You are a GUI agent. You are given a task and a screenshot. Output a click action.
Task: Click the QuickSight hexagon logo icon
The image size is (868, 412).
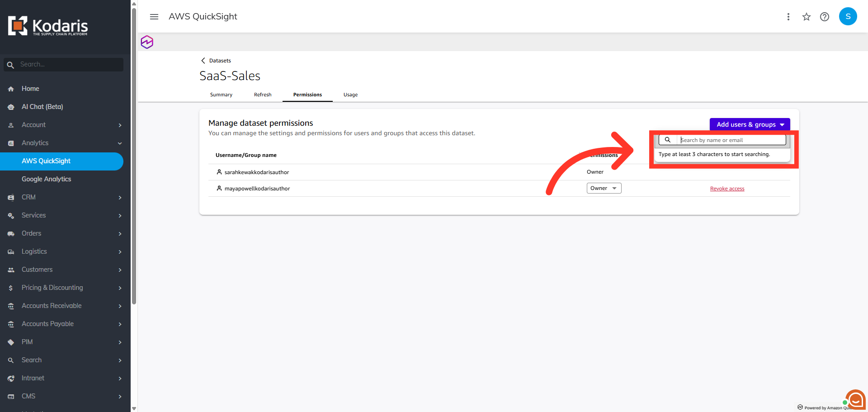147,42
